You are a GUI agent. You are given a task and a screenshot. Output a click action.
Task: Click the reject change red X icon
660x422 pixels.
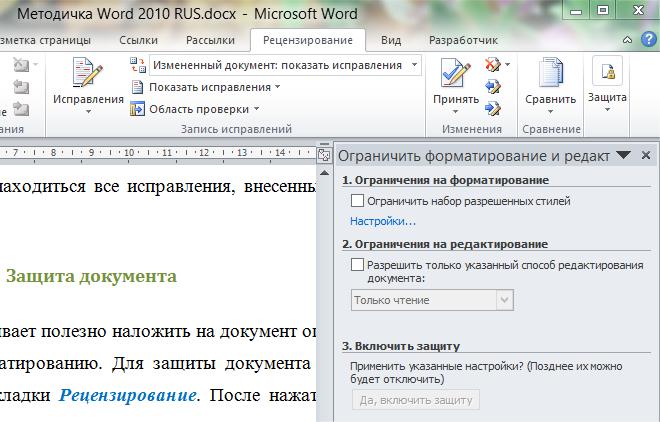[x=492, y=64]
